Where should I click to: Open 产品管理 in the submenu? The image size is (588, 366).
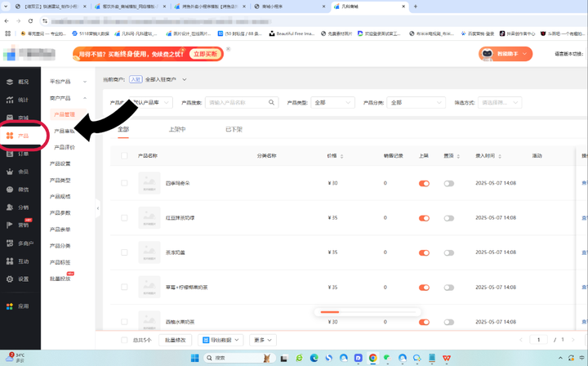coord(65,114)
